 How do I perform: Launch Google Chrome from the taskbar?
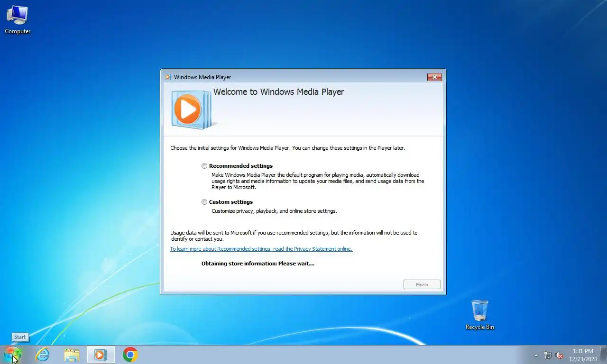click(130, 355)
